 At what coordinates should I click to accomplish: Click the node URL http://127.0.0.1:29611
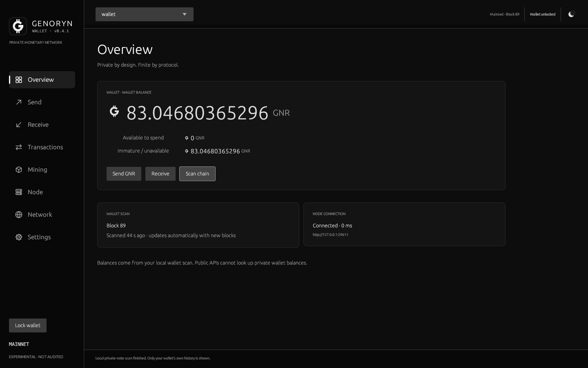pyautogui.click(x=330, y=235)
